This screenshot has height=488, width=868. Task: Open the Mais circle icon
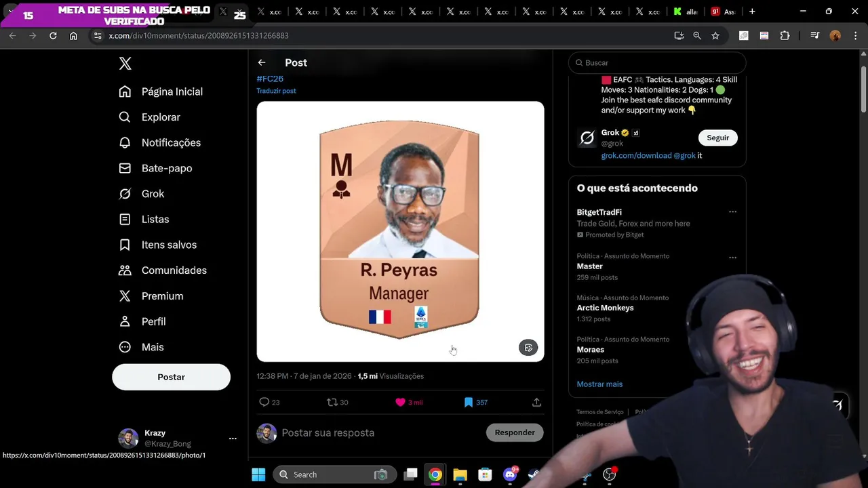(125, 347)
